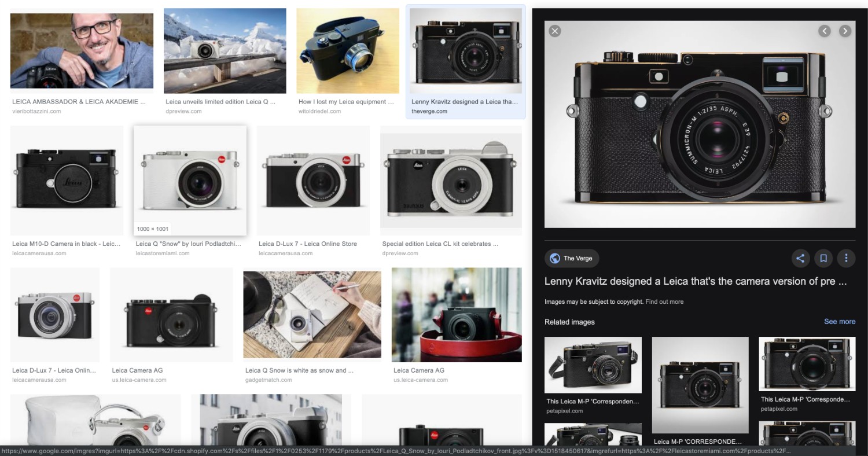Click the 'Related images' heading
The width and height of the screenshot is (868, 456).
[x=569, y=322]
